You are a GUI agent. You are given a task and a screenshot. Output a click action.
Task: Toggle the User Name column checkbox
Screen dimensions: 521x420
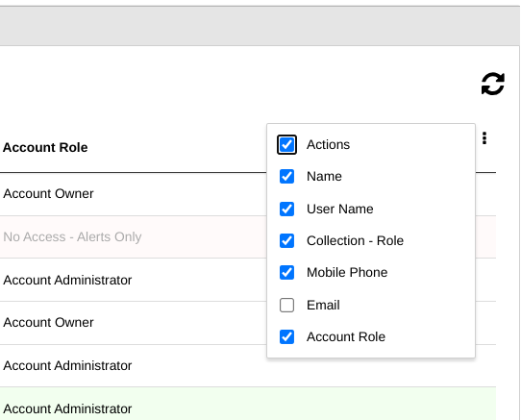tap(286, 209)
